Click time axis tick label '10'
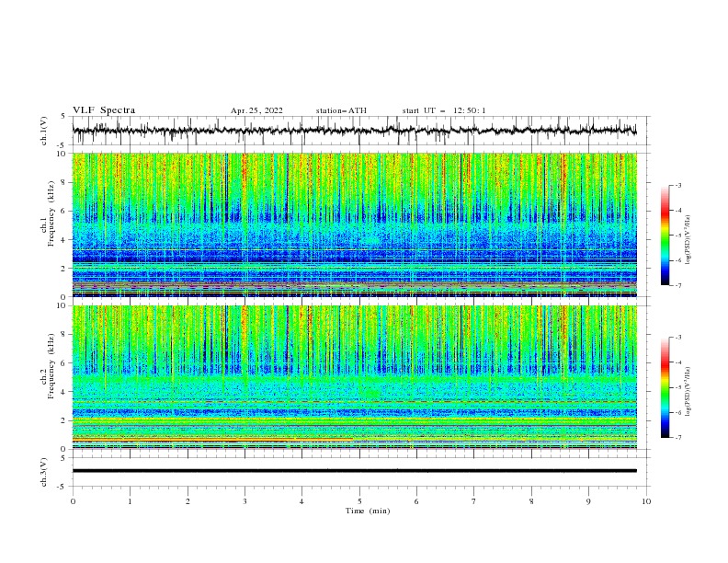The height and width of the screenshot is (563, 728). tap(646, 501)
